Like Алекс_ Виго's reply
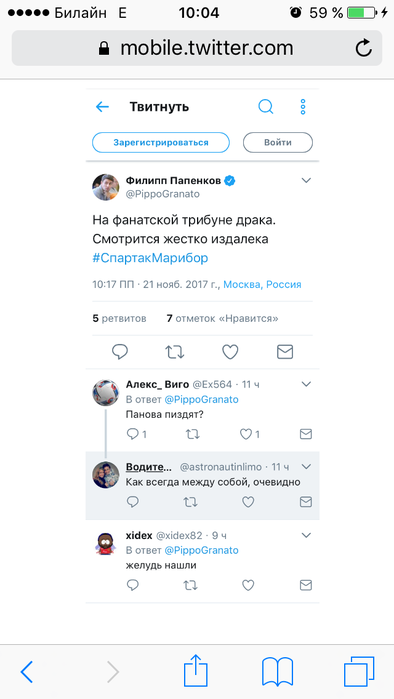 point(246,434)
